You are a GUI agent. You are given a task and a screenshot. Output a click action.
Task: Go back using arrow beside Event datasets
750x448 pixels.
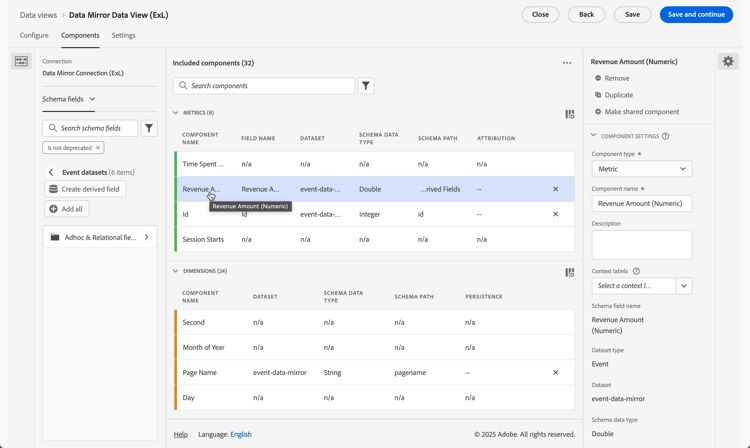(x=51, y=172)
